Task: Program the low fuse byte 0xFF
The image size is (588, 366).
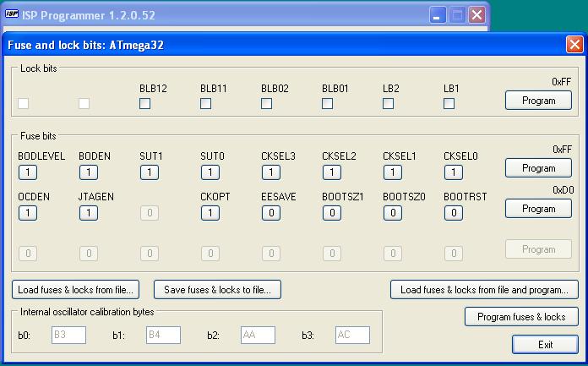Action: (x=538, y=168)
